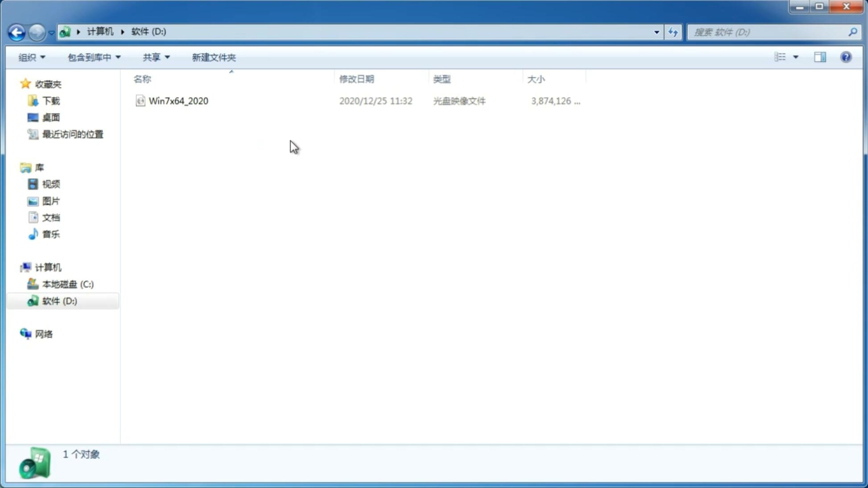The image size is (868, 488).
Task: Open 网络 in sidebar
Action: [44, 334]
